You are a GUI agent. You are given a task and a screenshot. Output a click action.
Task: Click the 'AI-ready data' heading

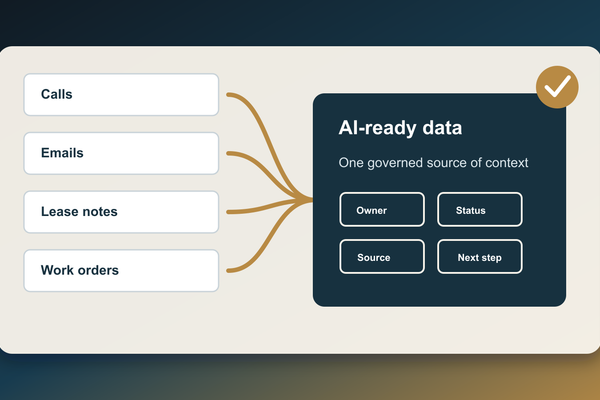click(x=400, y=128)
